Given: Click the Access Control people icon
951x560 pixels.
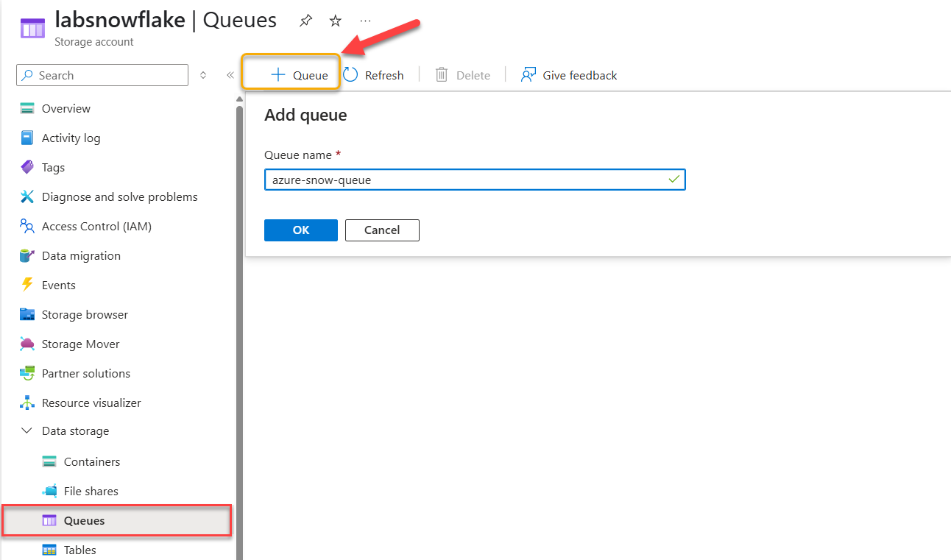Looking at the screenshot, I should point(27,227).
